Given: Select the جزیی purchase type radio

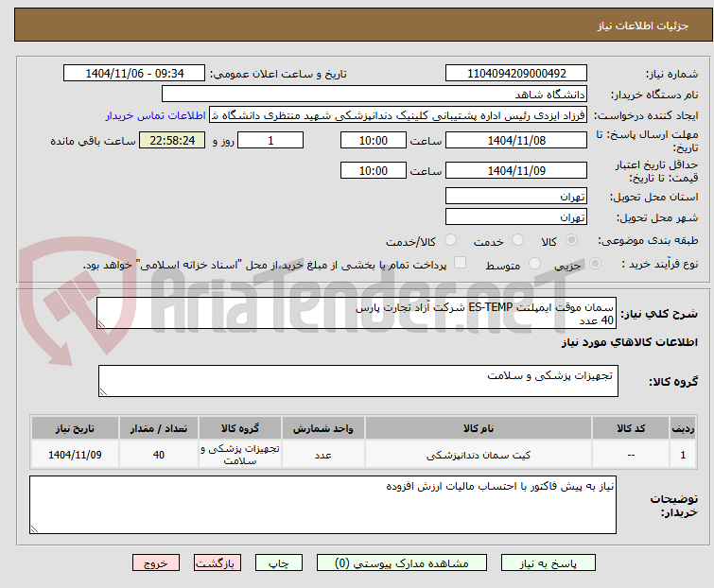Looking at the screenshot, I should coord(595,264).
